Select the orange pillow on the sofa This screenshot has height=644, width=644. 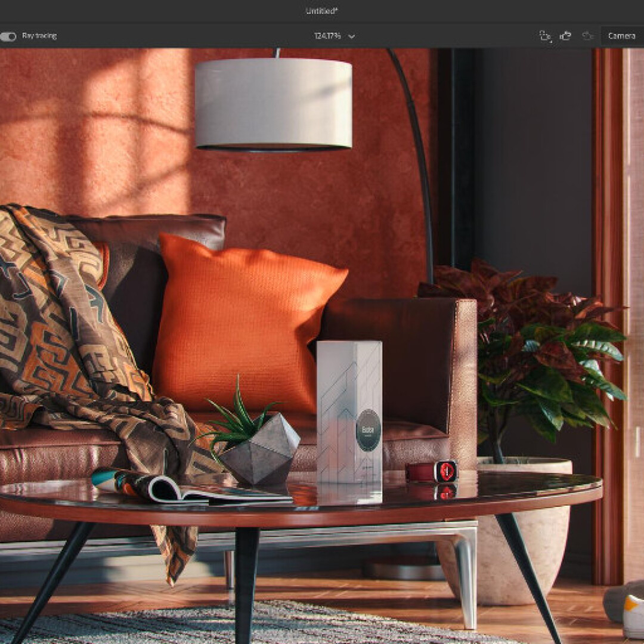pyautogui.click(x=244, y=322)
